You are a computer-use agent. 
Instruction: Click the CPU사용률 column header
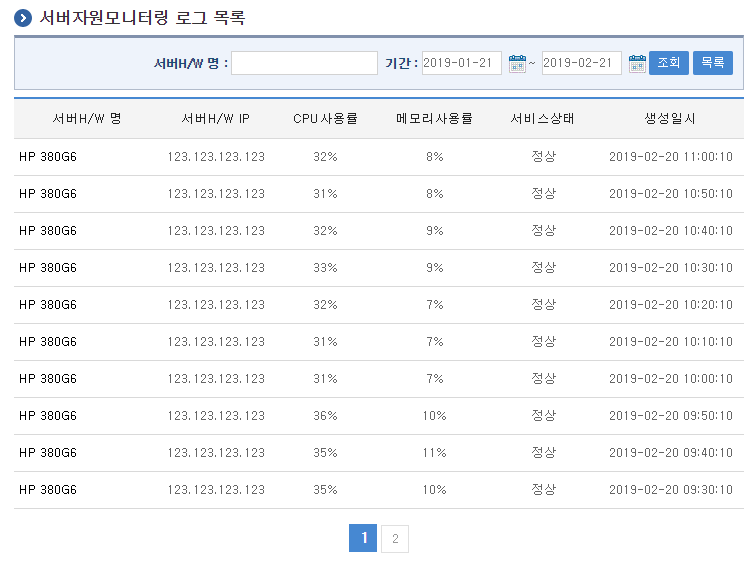coord(325,118)
